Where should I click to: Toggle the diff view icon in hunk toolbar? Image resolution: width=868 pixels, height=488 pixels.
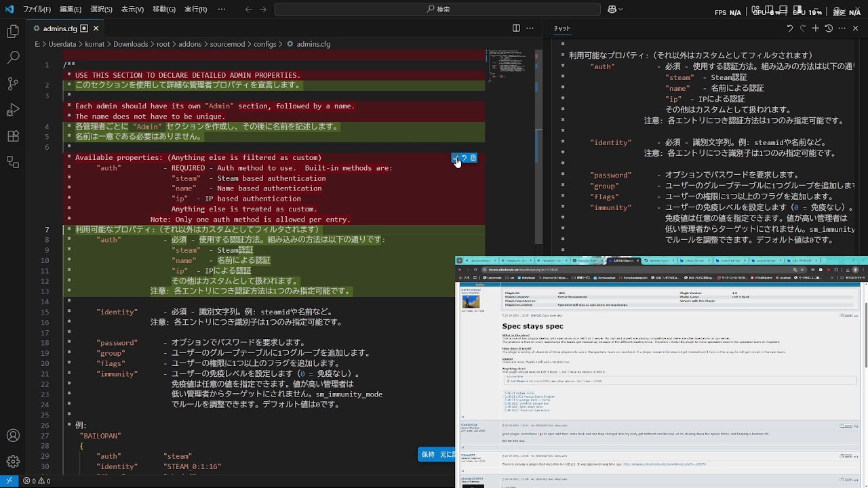click(473, 158)
